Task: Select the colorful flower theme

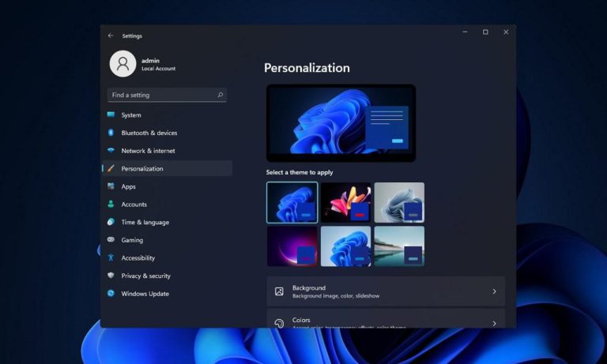Action: point(345,202)
